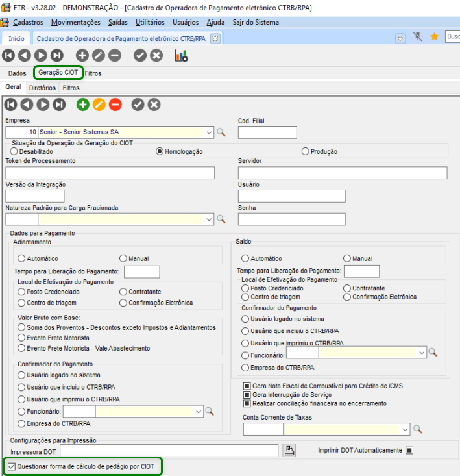Toggle Questionar forma de cálculo de pedágio checkbox

(12, 466)
